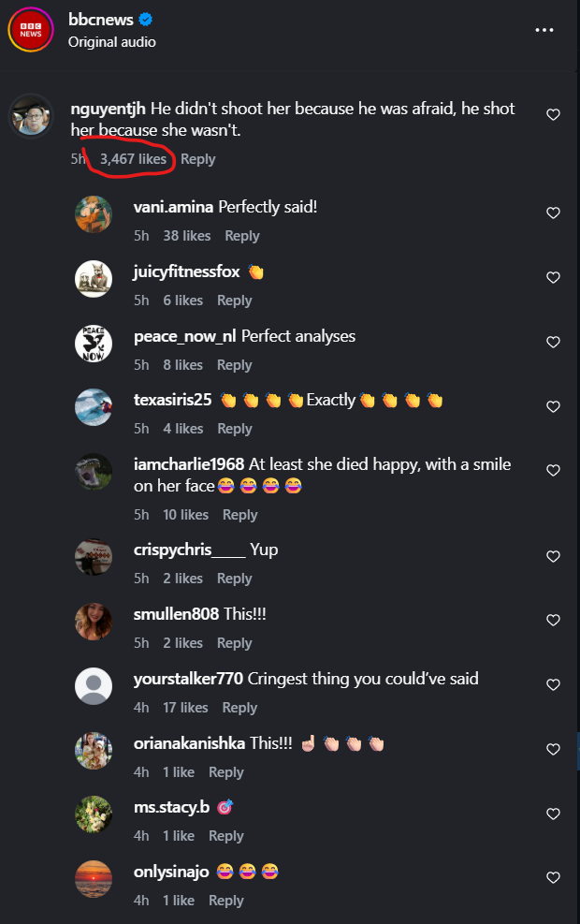
Task: Toggle like on onlysinajo's emoji comment
Action: click(x=553, y=878)
